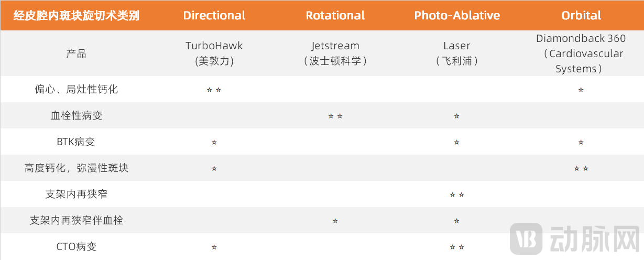This screenshot has width=644, height=260.
Task: Click the Jetstream (波士顿科学) product cell
Action: point(335,53)
